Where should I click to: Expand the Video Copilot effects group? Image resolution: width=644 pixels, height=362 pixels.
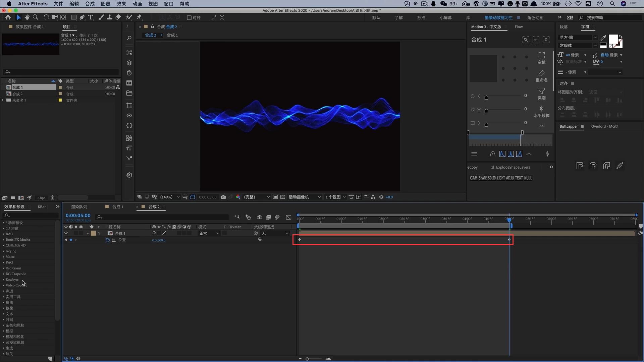tap(4, 285)
